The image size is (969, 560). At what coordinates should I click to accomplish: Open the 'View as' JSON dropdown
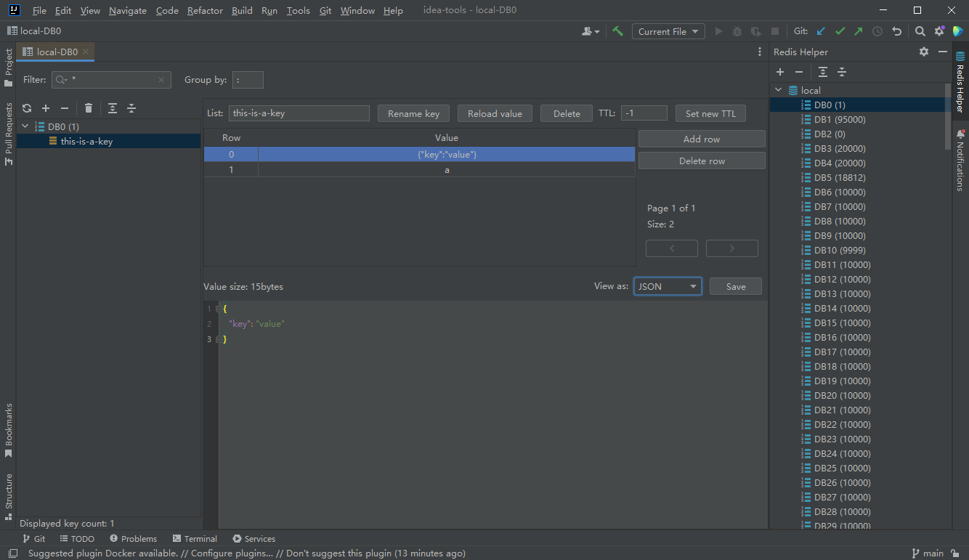point(668,286)
